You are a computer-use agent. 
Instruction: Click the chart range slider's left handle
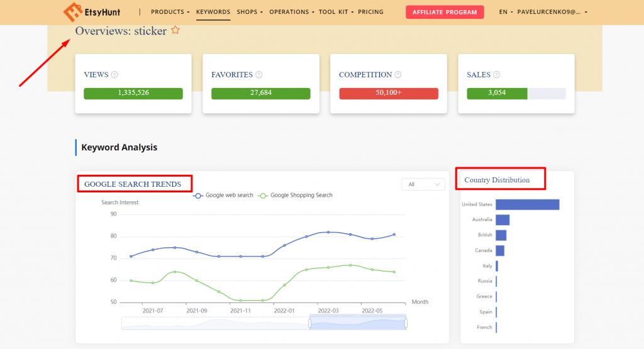tap(309, 323)
